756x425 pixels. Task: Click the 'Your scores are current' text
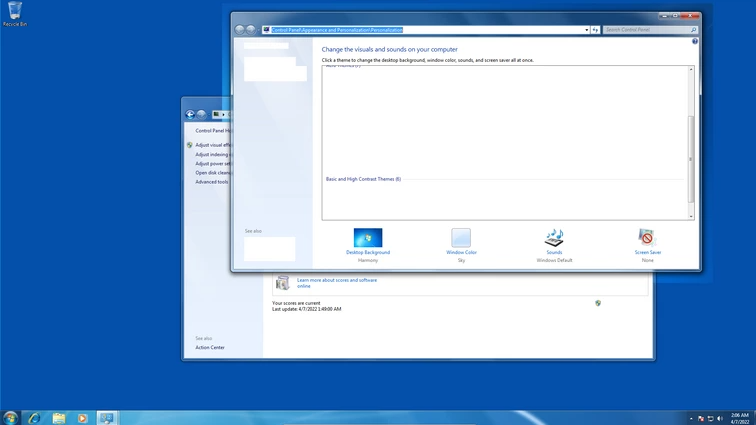296,303
